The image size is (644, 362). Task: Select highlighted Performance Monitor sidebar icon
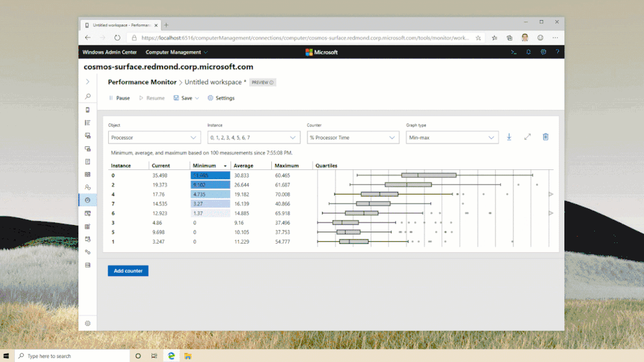[x=87, y=200]
